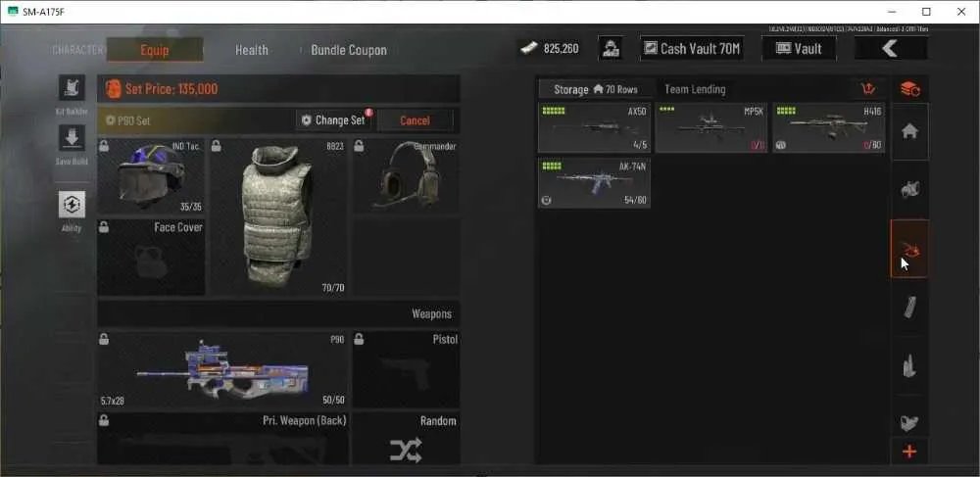
Task: Select the magazine category icon in sidebar
Action: coord(909,307)
